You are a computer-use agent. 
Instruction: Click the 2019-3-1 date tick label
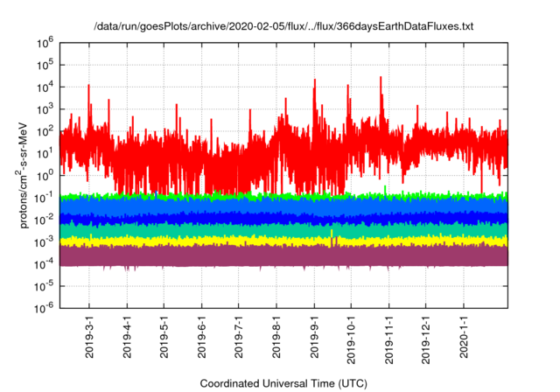coord(89,338)
